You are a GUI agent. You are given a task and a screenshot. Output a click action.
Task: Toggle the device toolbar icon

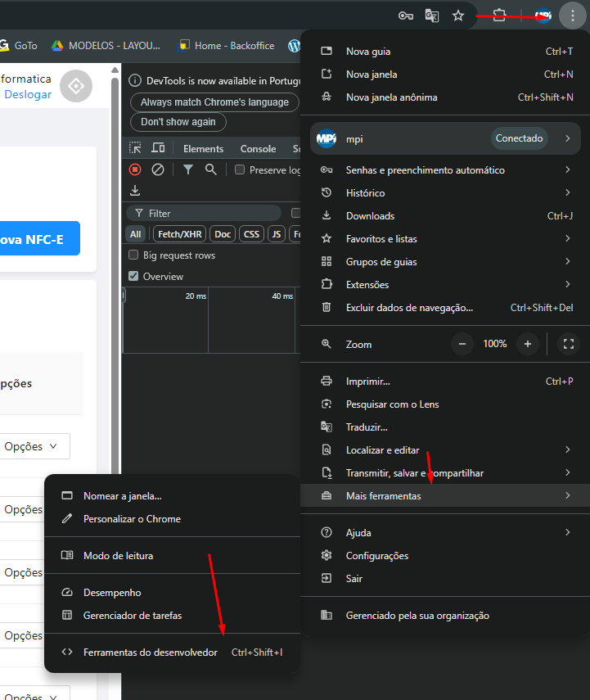point(158,148)
